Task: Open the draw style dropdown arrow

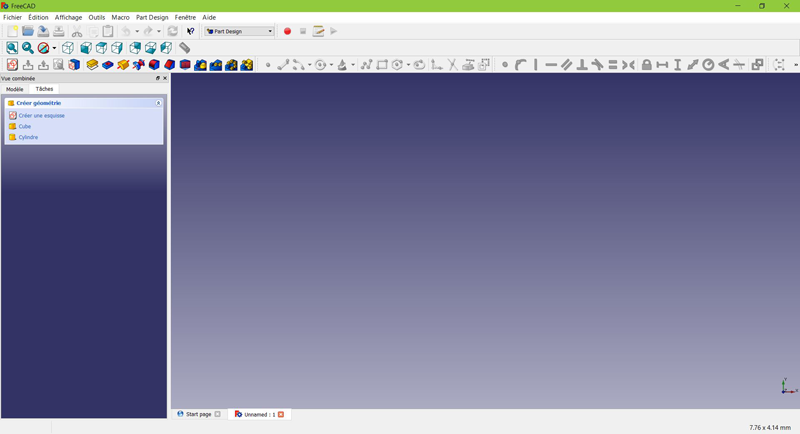Action: [x=54, y=48]
